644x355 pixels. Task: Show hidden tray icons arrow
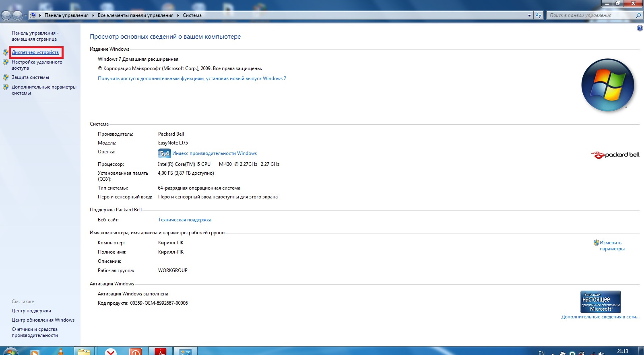point(553,354)
